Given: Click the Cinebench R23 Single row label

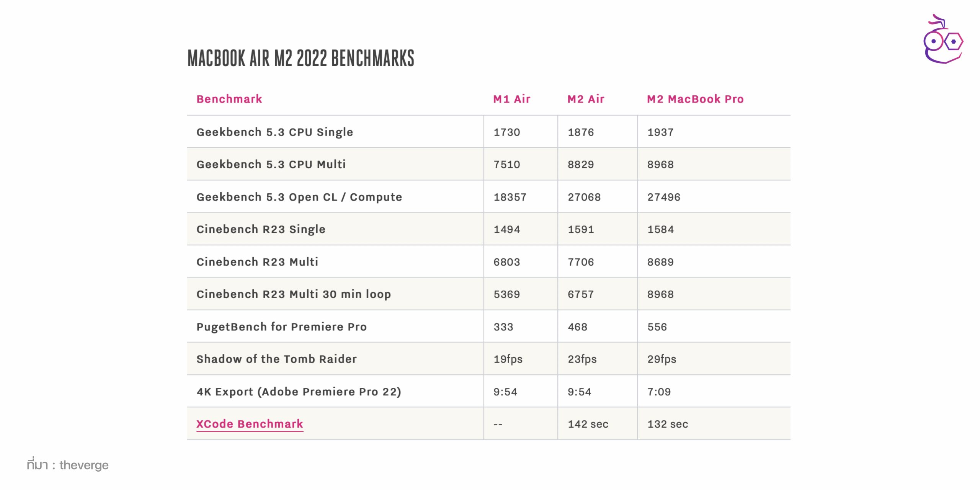Looking at the screenshot, I should click(x=261, y=229).
